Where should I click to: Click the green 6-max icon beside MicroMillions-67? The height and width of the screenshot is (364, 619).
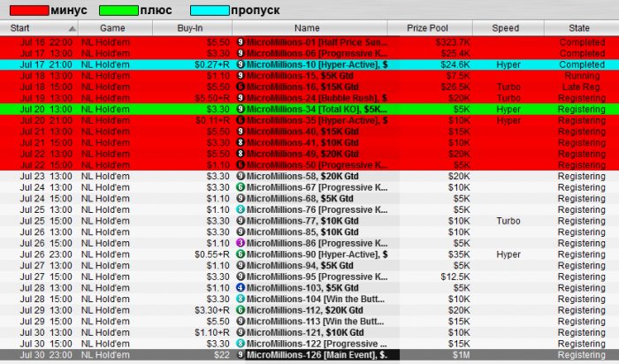pyautogui.click(x=241, y=187)
